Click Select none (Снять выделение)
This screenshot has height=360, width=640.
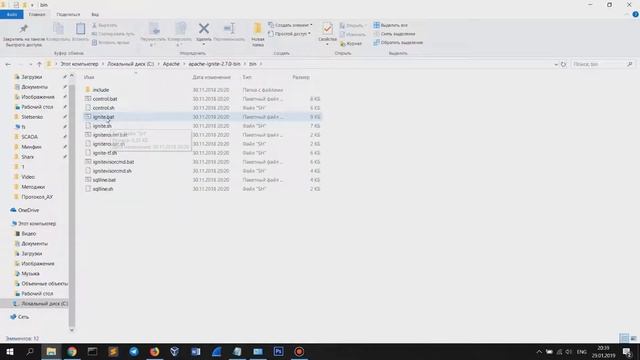pyautogui.click(x=394, y=34)
